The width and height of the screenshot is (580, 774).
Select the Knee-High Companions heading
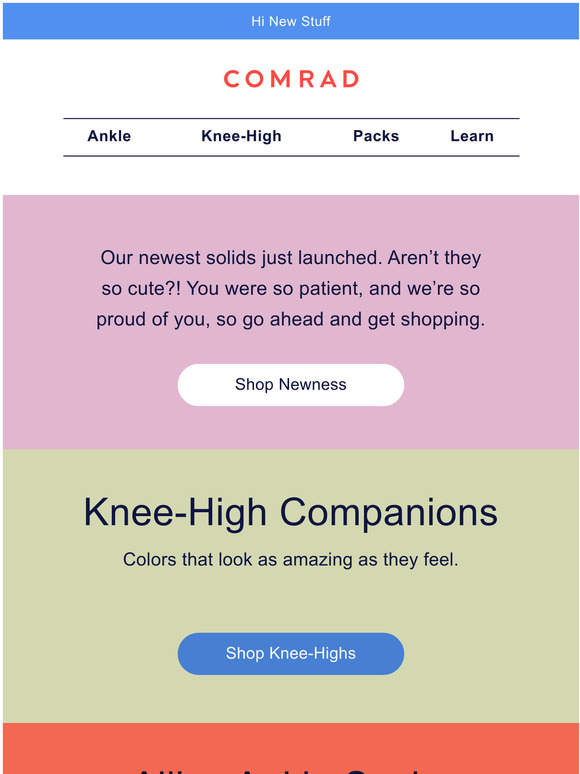(291, 512)
